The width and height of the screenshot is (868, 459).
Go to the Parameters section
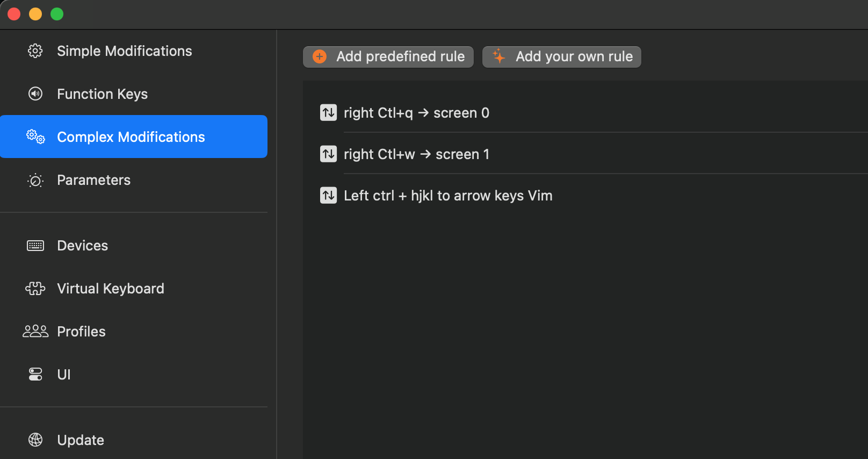[x=93, y=180]
